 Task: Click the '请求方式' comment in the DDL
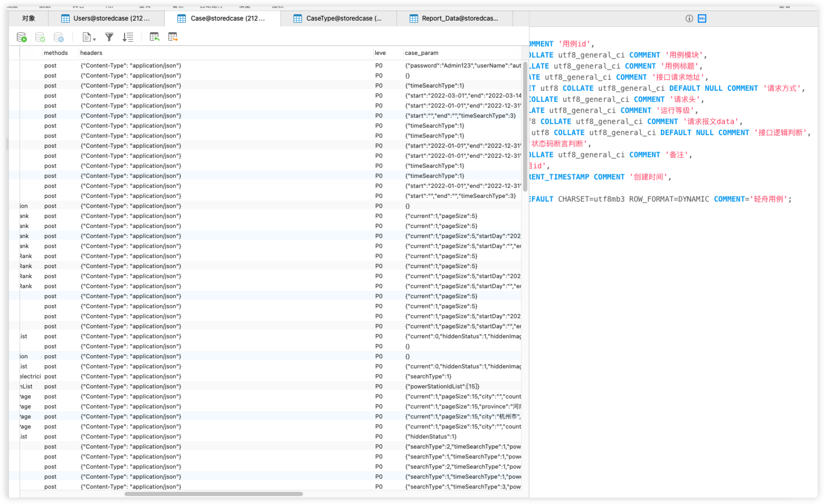[x=782, y=88]
